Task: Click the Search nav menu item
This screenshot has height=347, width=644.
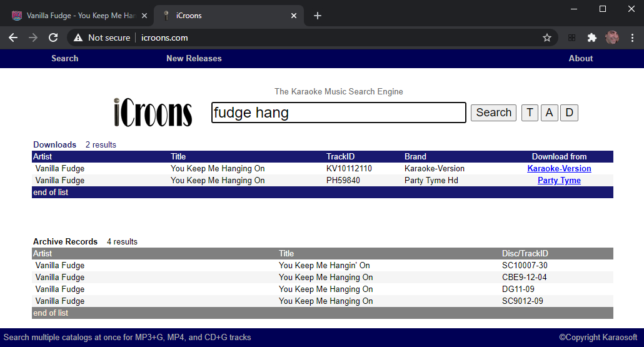Action: 65,58
